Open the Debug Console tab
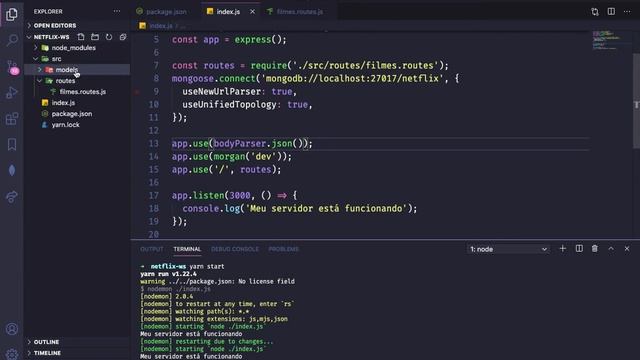Image resolution: width=640 pixels, height=360 pixels. [x=235, y=249]
